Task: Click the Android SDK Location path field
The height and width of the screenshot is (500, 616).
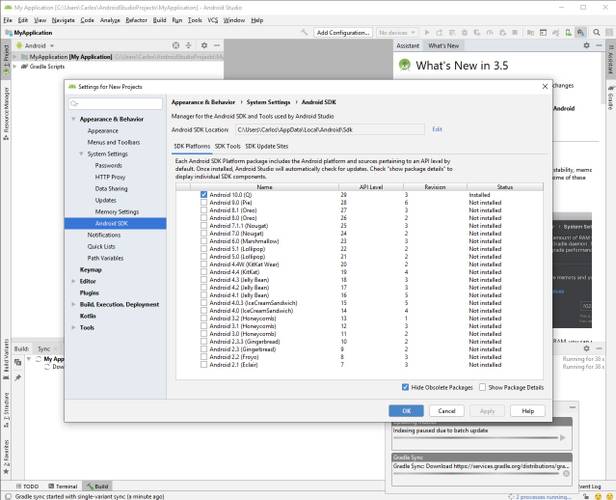Action: [330, 130]
